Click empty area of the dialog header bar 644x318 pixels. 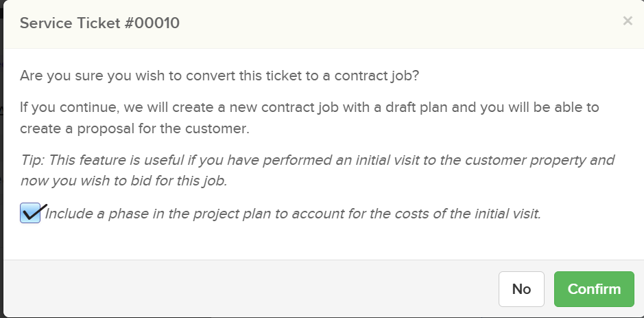tap(398, 23)
